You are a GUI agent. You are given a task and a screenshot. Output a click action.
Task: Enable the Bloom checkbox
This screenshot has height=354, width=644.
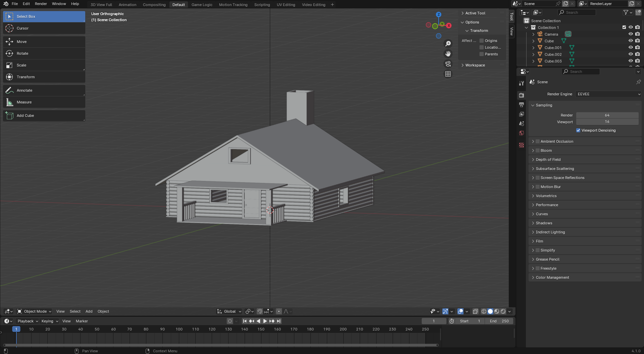coord(538,150)
